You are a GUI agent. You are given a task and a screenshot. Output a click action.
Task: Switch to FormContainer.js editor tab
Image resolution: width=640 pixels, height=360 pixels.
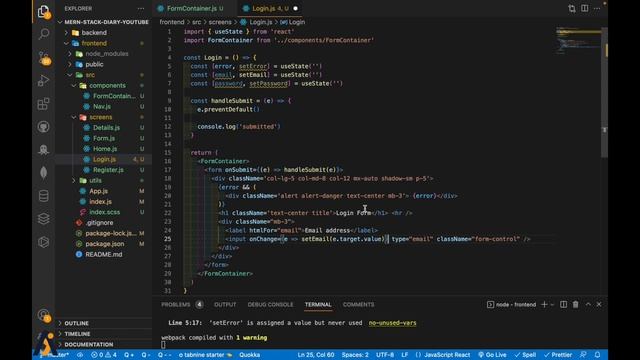click(191, 8)
